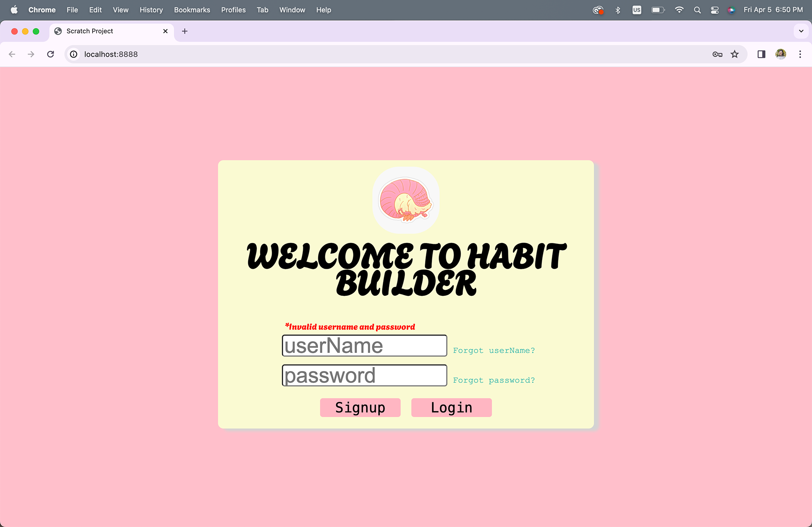Image resolution: width=812 pixels, height=527 pixels.
Task: Open macOS Control Center icon
Action: pyautogui.click(x=715, y=10)
